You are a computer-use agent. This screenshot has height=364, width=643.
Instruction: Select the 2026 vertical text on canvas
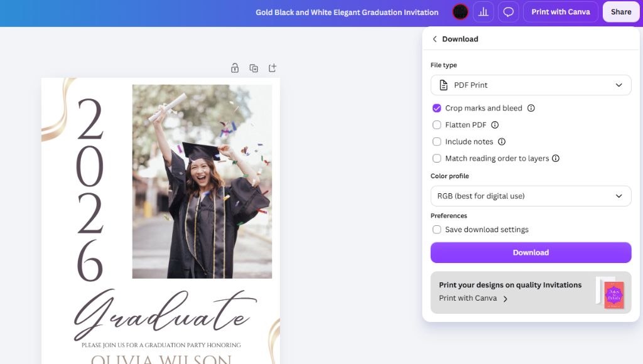(x=90, y=190)
